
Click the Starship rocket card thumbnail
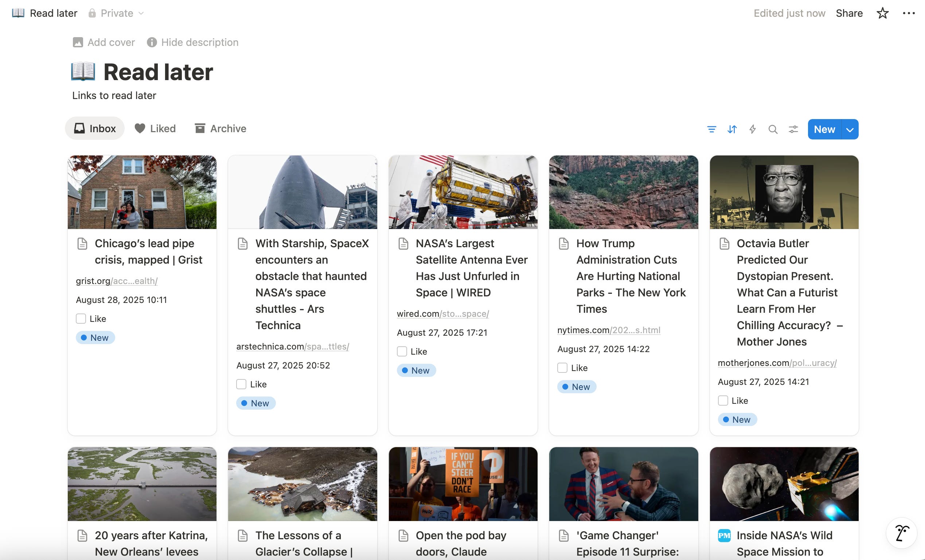302,192
